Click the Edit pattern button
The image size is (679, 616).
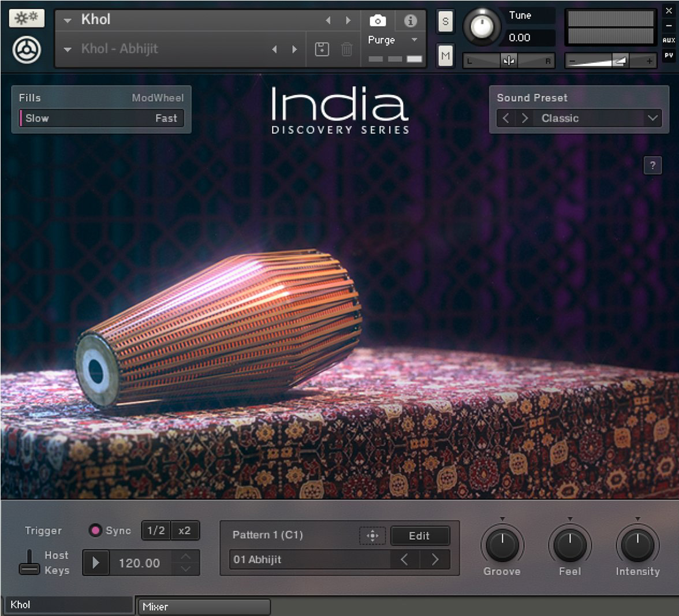(420, 536)
